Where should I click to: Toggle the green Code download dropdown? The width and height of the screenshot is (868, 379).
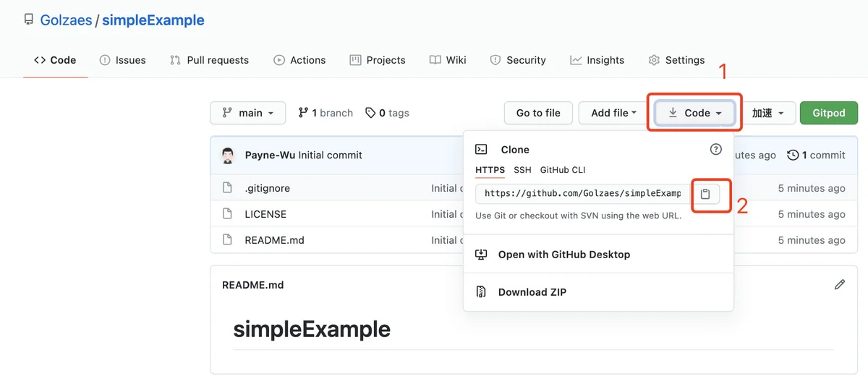[695, 113]
